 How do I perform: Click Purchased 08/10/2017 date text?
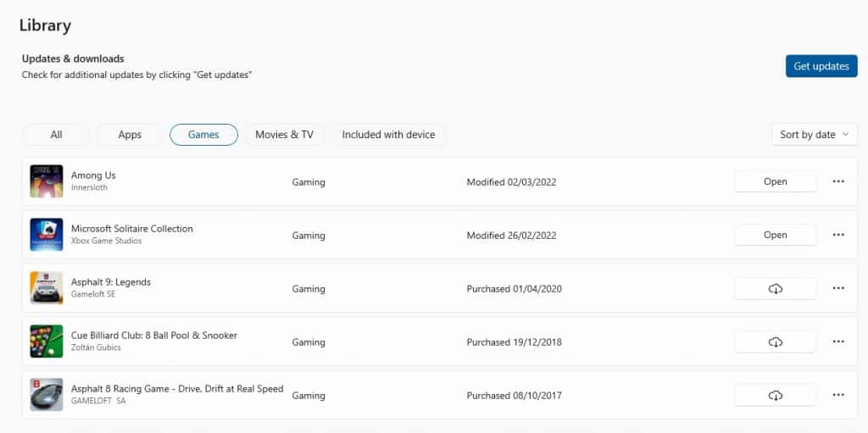click(x=515, y=396)
